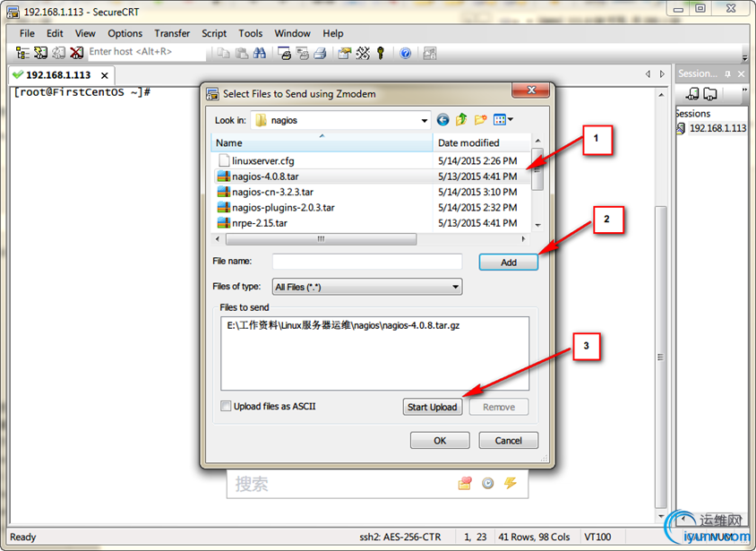Pin the Session Manager panel
The width and height of the screenshot is (756, 551).
click(x=727, y=73)
